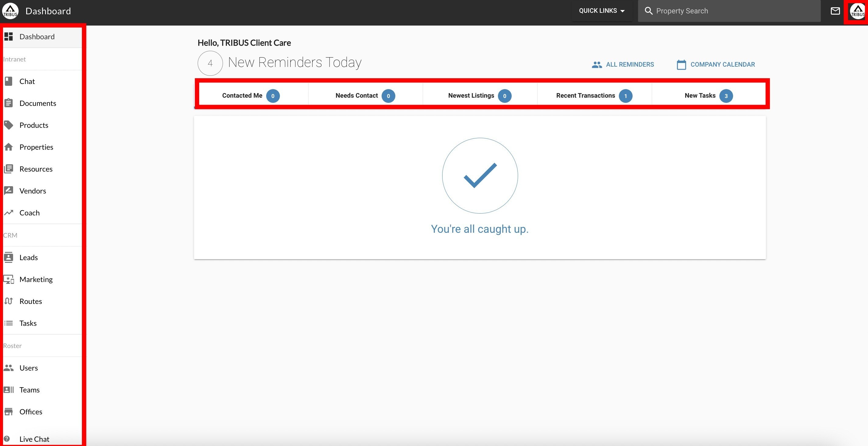Open COMPANY CALENDAR link
The image size is (868, 446).
(716, 64)
